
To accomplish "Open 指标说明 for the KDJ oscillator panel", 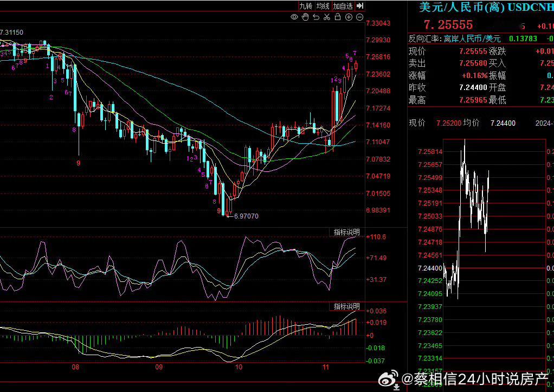I will (x=346, y=232).
